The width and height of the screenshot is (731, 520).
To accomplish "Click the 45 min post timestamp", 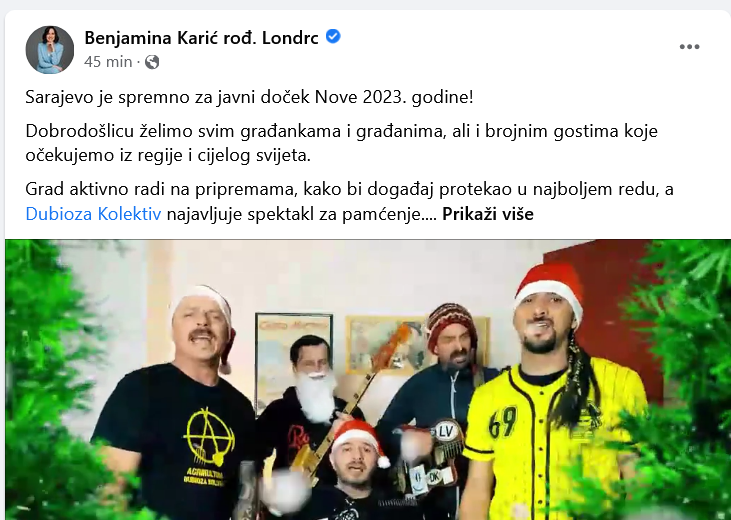I will point(108,62).
